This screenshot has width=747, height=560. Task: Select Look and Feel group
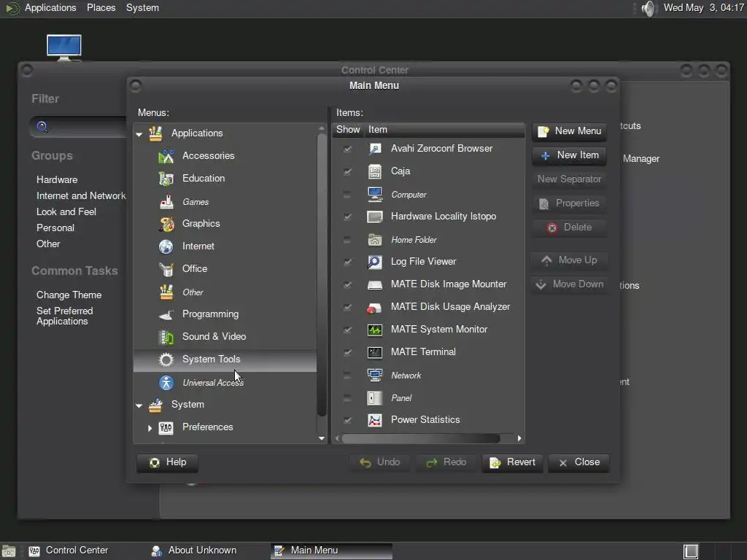coord(66,212)
